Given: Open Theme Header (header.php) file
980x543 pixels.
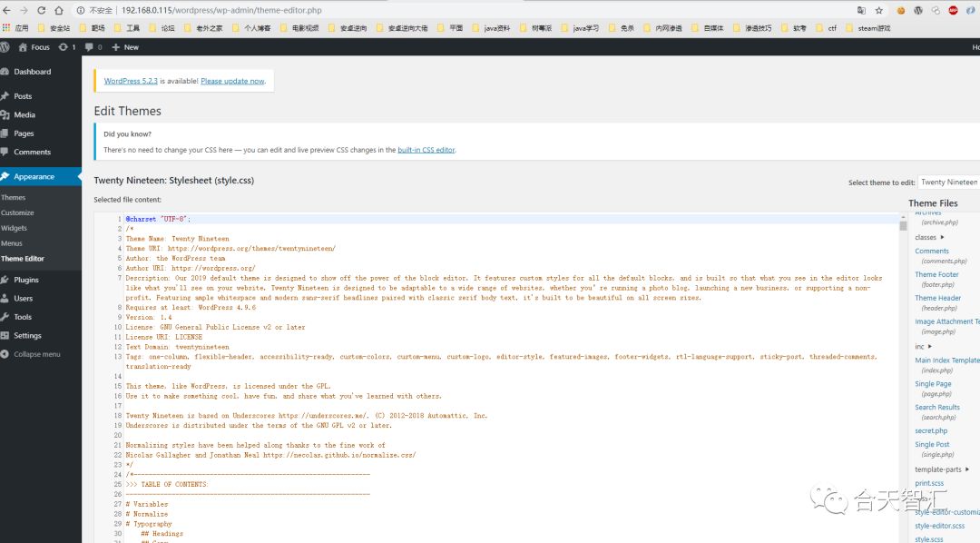Looking at the screenshot, I should [938, 302].
